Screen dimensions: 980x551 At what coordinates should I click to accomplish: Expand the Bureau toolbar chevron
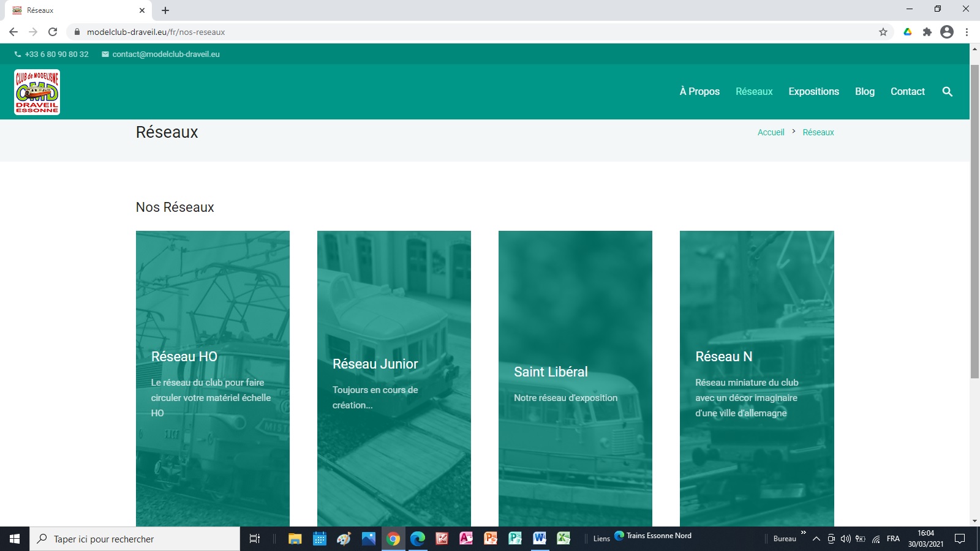point(803,533)
